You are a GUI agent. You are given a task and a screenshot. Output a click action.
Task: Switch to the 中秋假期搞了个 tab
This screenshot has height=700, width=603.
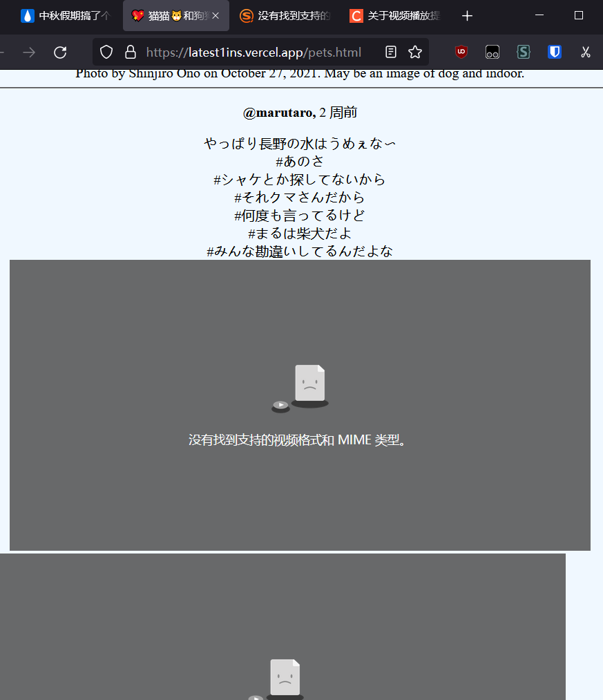(66, 16)
